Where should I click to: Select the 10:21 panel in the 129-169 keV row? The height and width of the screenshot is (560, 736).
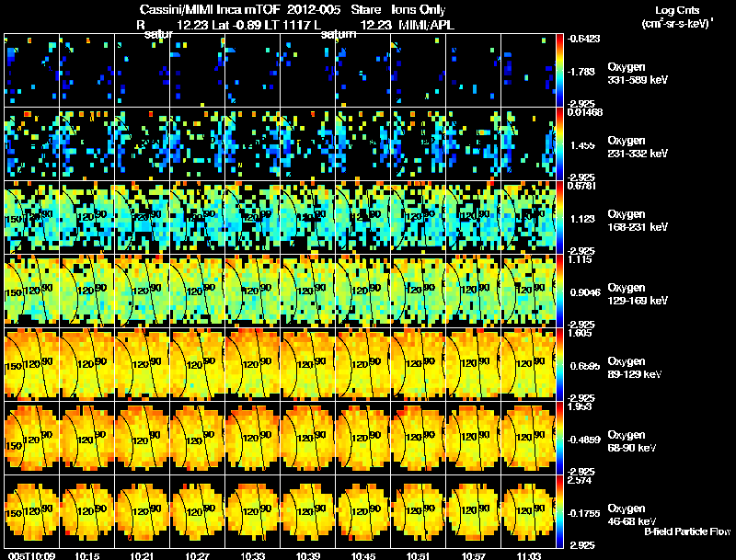click(x=143, y=291)
